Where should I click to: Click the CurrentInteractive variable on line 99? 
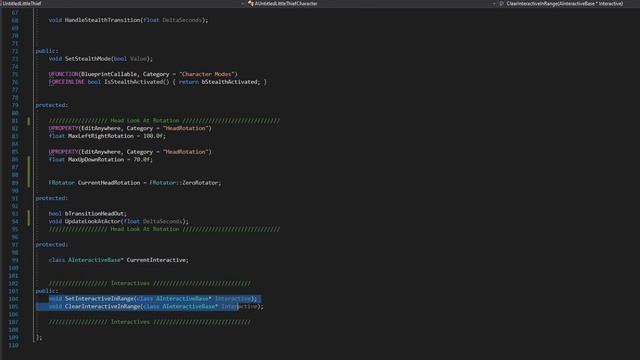click(x=156, y=260)
